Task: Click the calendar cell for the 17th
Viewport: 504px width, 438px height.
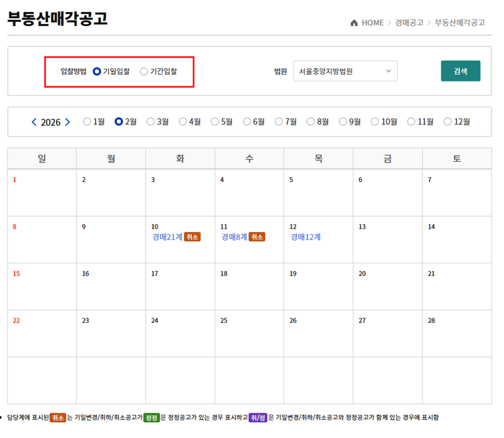Action: [180, 286]
